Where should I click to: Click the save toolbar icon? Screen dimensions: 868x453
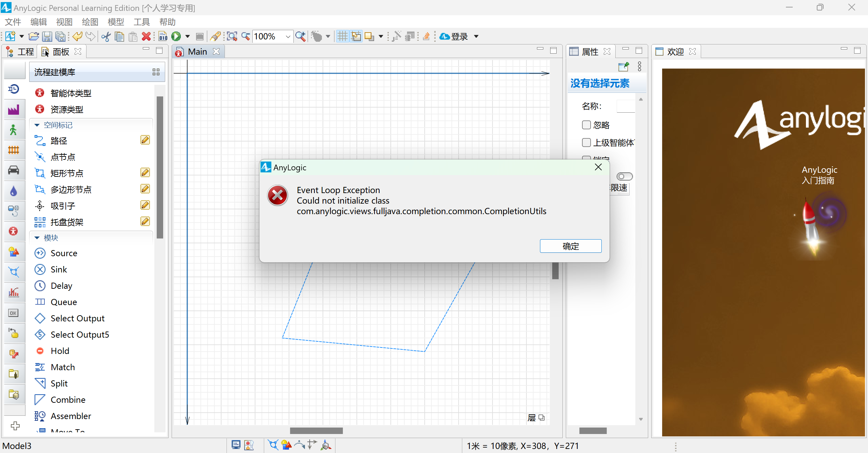point(47,36)
